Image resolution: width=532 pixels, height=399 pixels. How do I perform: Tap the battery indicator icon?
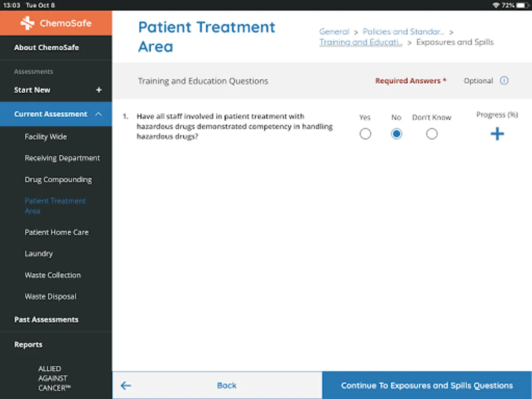[523, 5]
